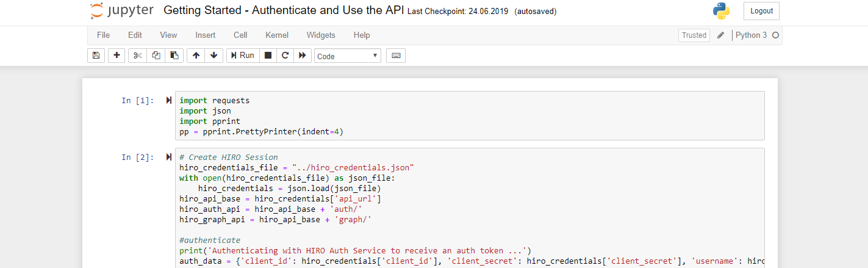Open the Kernel menu
Image resolution: width=868 pixels, height=268 pixels.
pos(277,35)
